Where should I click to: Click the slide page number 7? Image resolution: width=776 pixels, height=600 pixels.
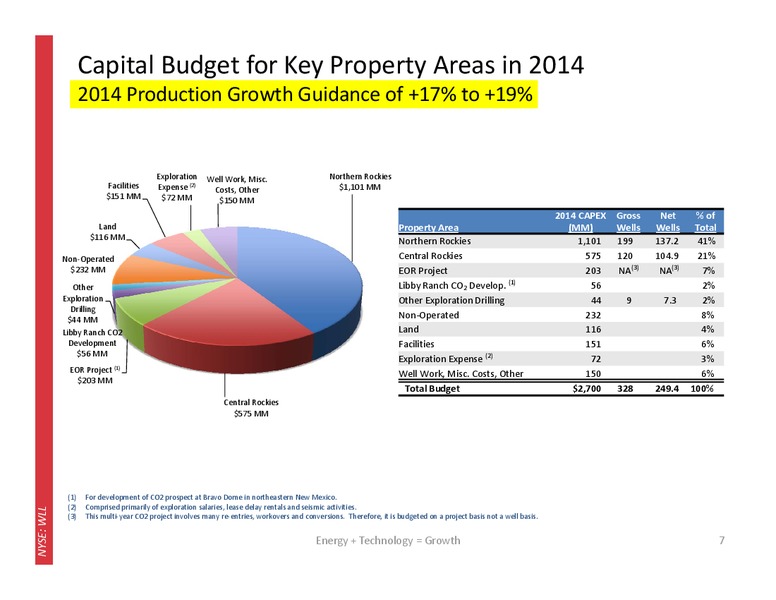point(722,540)
